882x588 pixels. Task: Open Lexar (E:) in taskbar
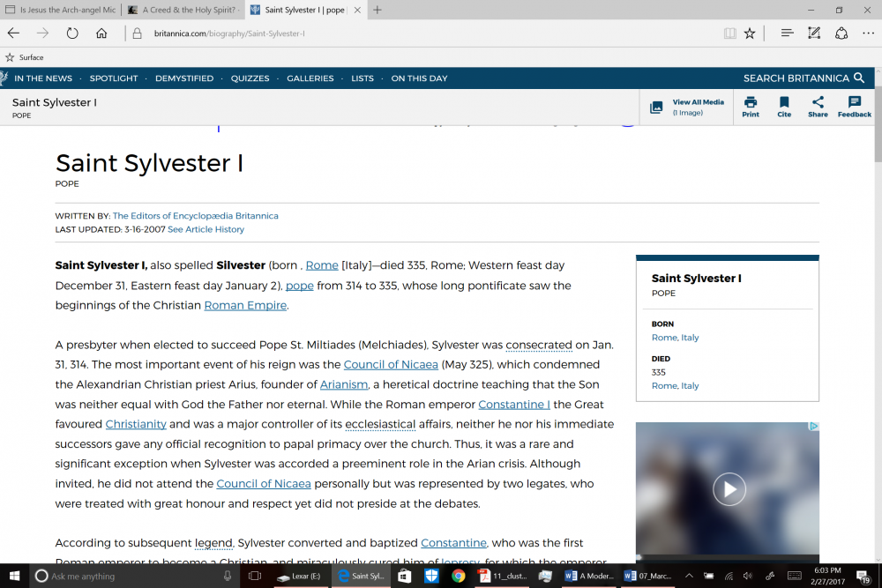[299, 576]
